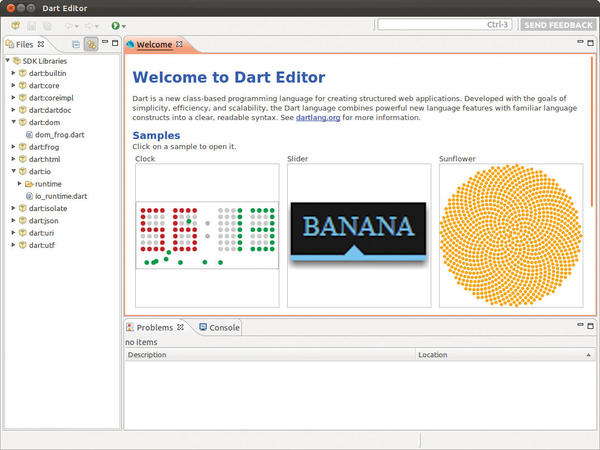Screen dimensions: 600x450
Task: Sort problems by Description column header
Action: pos(270,355)
